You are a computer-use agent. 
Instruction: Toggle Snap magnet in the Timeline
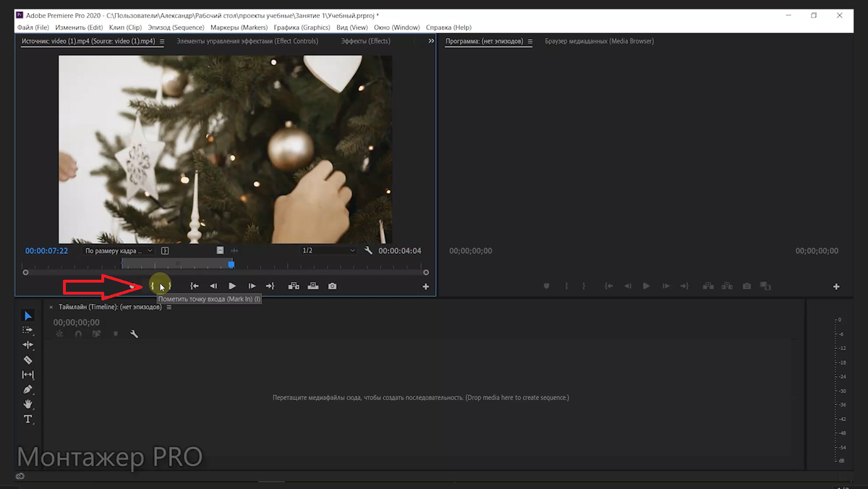[78, 334]
